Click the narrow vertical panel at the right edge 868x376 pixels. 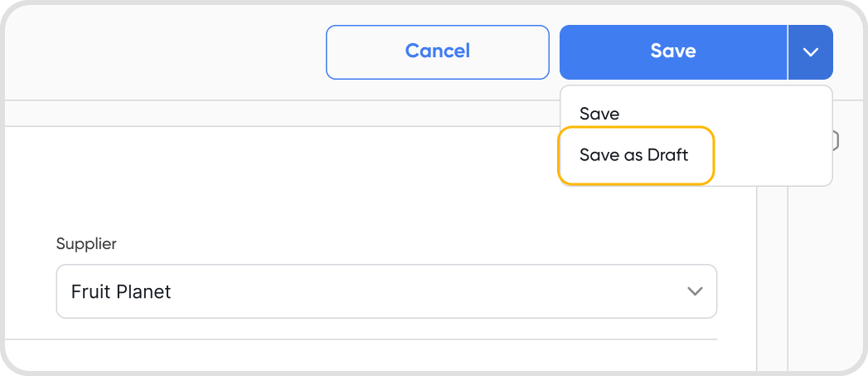click(772, 274)
